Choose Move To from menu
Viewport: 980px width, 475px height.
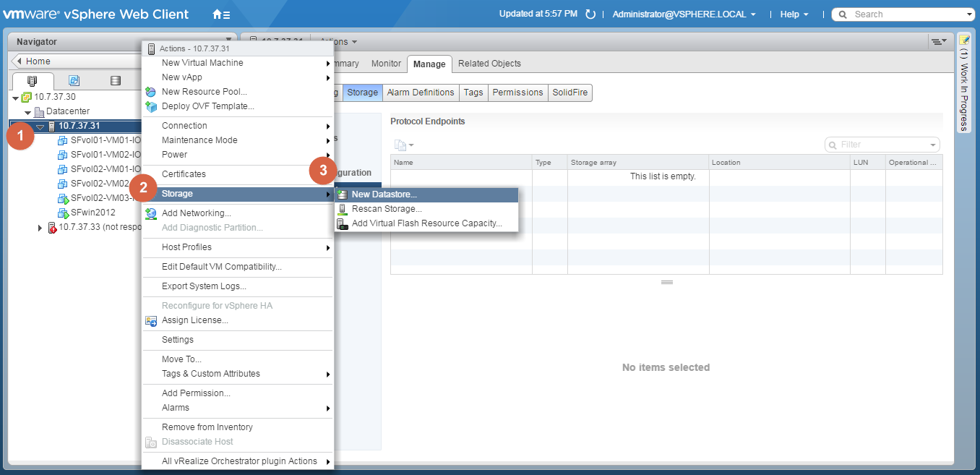[x=238, y=359]
